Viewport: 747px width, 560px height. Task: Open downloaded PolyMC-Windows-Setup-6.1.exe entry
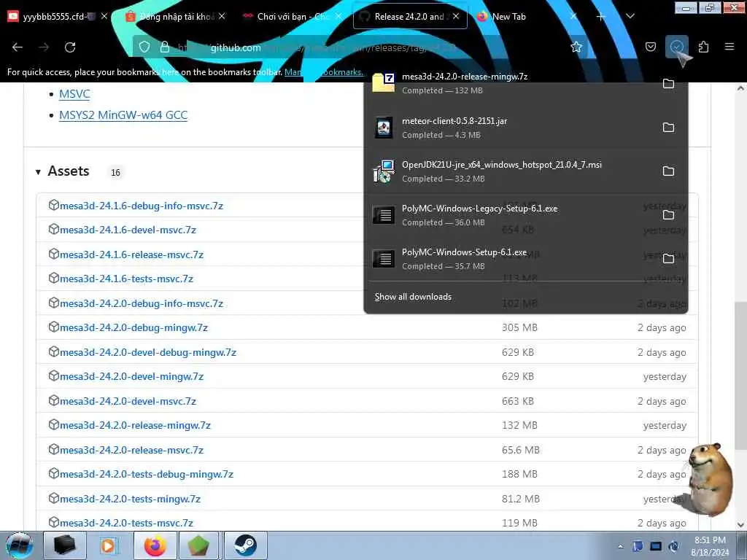pos(510,259)
